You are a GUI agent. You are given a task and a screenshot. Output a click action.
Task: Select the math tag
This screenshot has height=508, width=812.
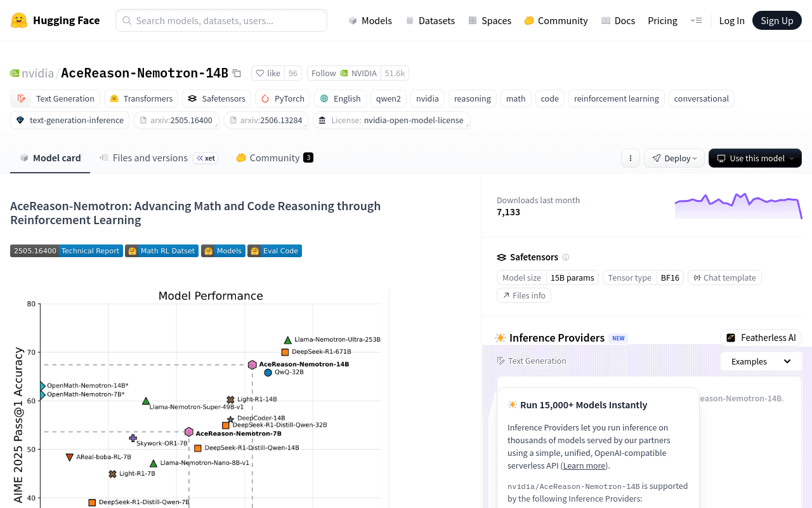click(x=516, y=98)
